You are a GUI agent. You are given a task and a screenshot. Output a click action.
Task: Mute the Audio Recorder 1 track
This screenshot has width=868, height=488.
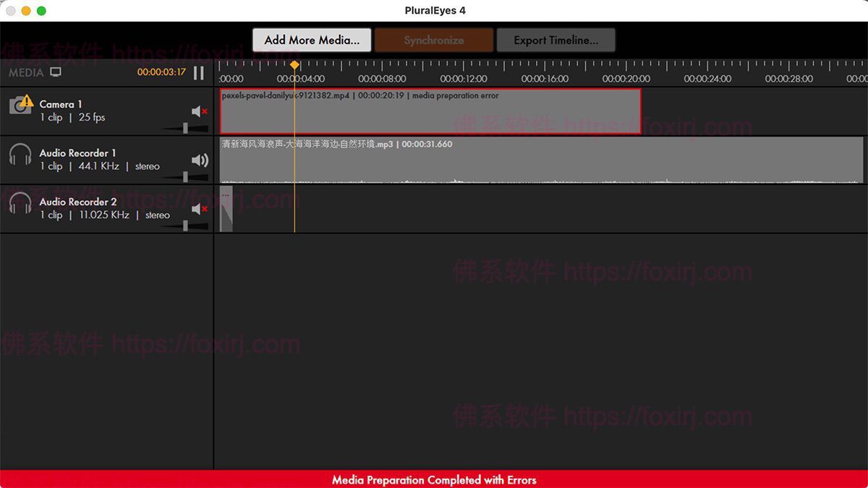click(199, 160)
